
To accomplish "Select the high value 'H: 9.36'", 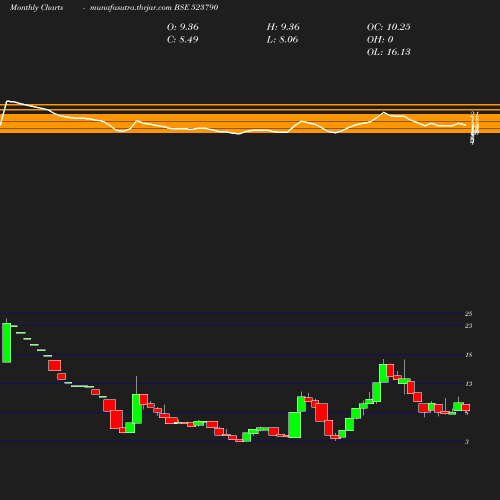I will (283, 27).
